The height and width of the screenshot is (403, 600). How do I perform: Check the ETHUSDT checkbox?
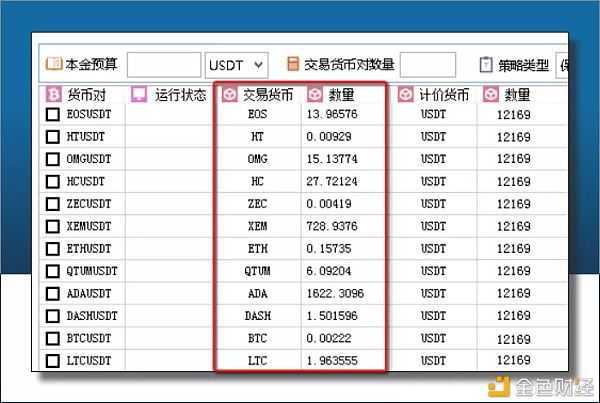pyautogui.click(x=53, y=249)
